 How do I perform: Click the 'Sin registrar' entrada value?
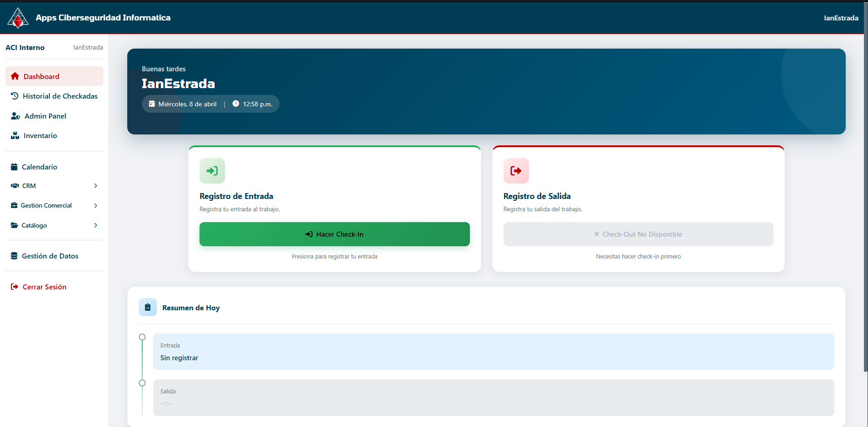(179, 358)
